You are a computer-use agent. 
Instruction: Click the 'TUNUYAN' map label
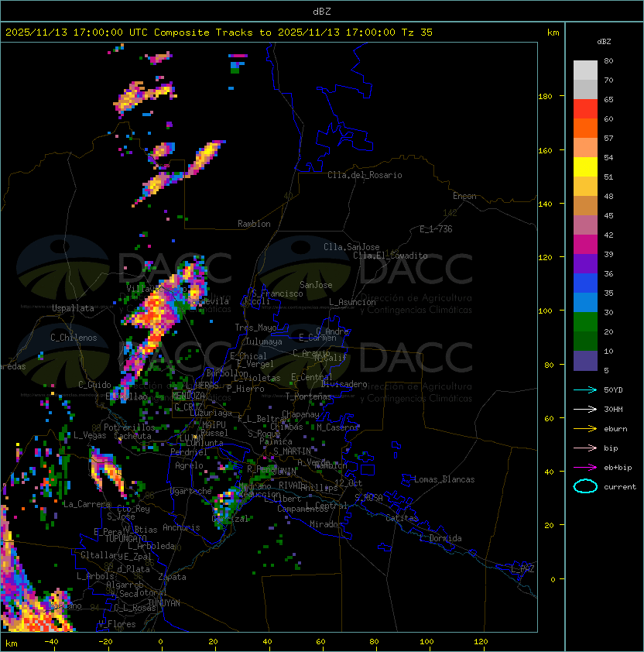click(164, 603)
